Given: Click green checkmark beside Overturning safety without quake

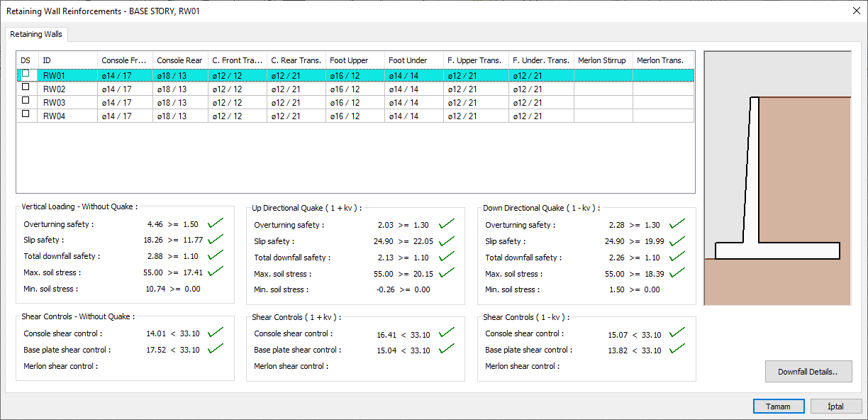Looking at the screenshot, I should click(216, 223).
